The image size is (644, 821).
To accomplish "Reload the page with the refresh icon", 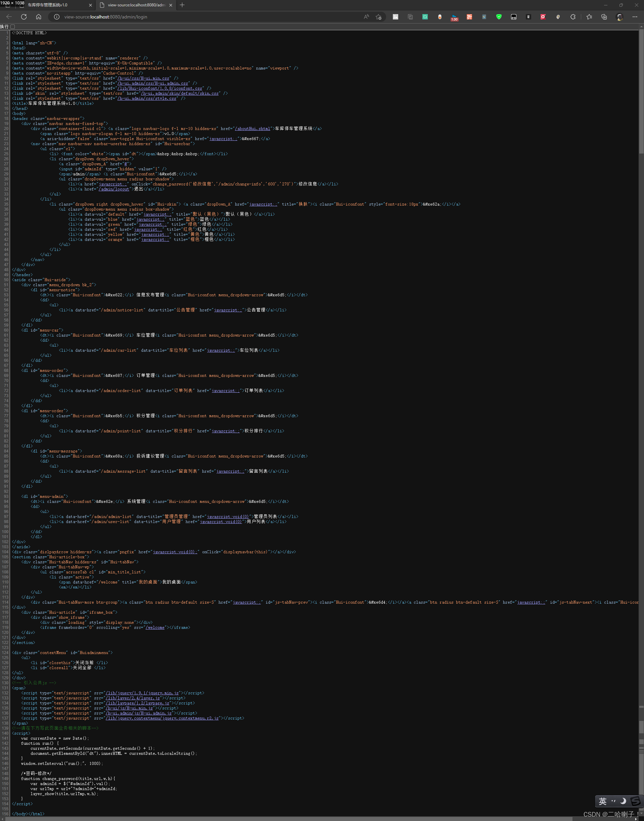I will [x=24, y=16].
